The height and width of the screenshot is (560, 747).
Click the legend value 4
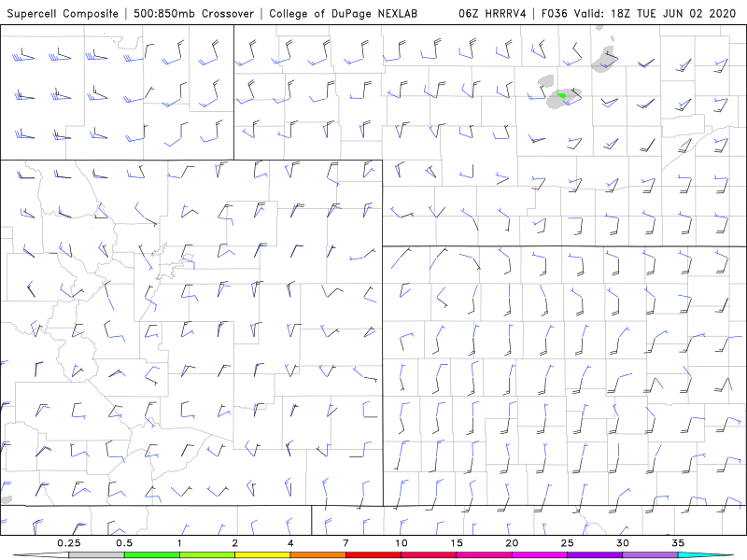click(290, 543)
